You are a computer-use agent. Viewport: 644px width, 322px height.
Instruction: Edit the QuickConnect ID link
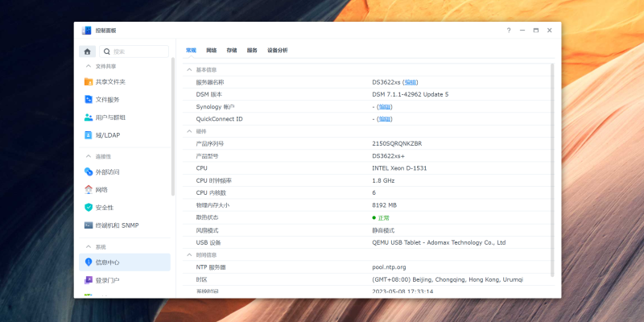385,119
